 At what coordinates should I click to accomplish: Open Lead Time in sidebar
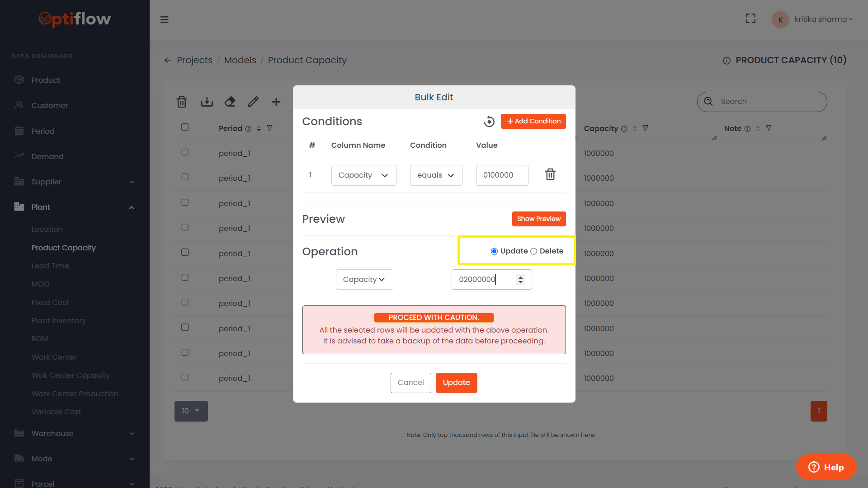pyautogui.click(x=50, y=266)
